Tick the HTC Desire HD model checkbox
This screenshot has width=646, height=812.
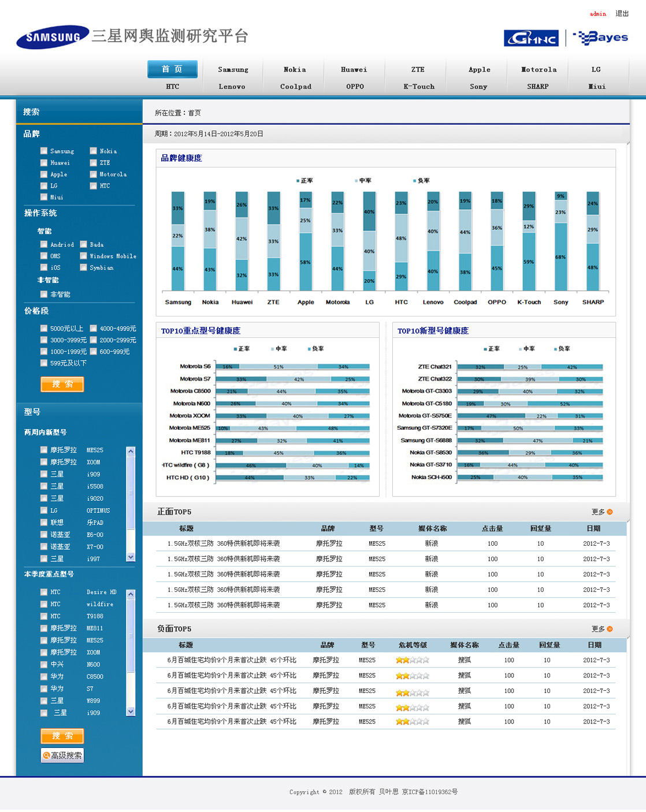44,592
